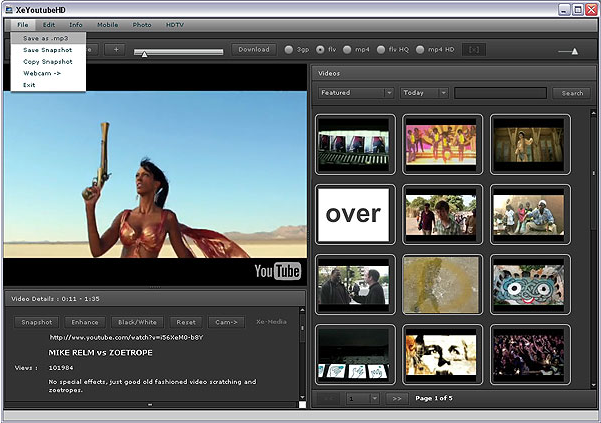Select Exit from the File menu
The height and width of the screenshot is (423, 601).
click(48, 85)
